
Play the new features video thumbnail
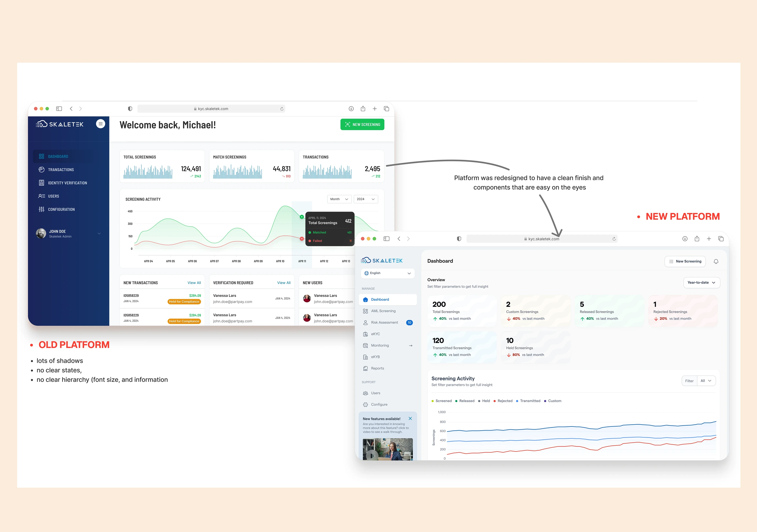click(372, 456)
